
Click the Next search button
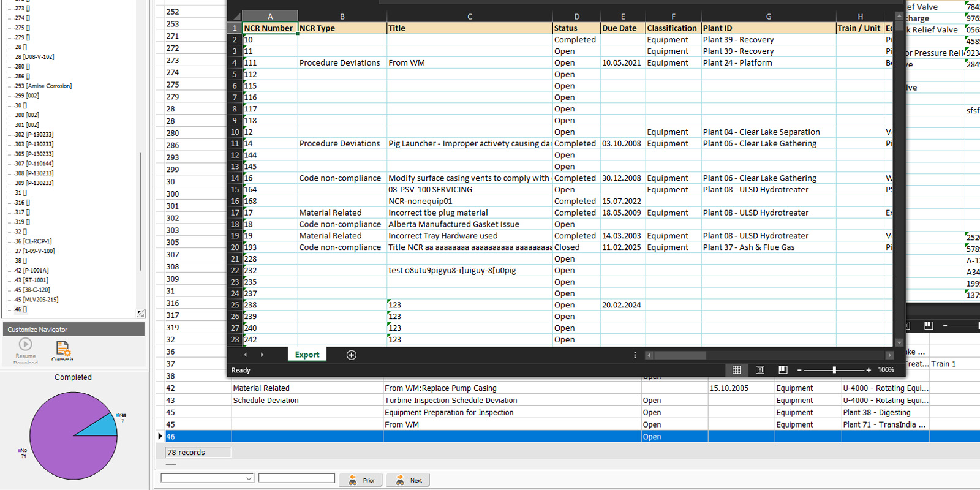click(x=409, y=480)
